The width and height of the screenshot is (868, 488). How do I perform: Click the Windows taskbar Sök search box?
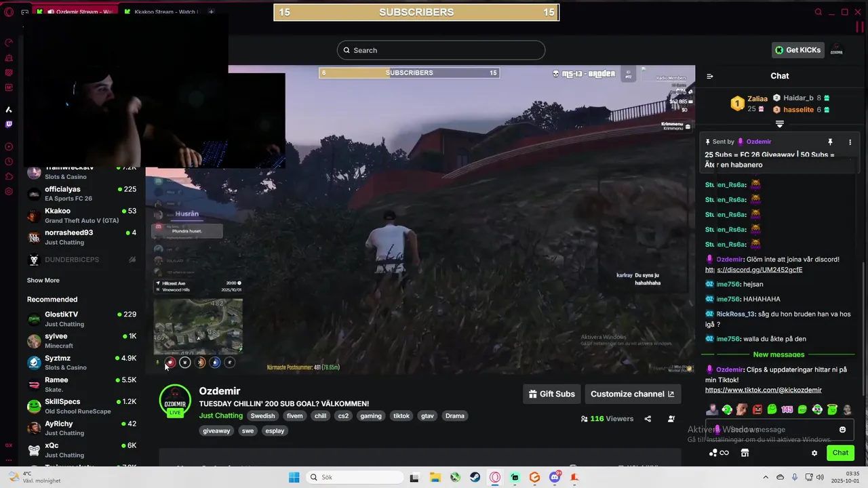click(x=353, y=477)
